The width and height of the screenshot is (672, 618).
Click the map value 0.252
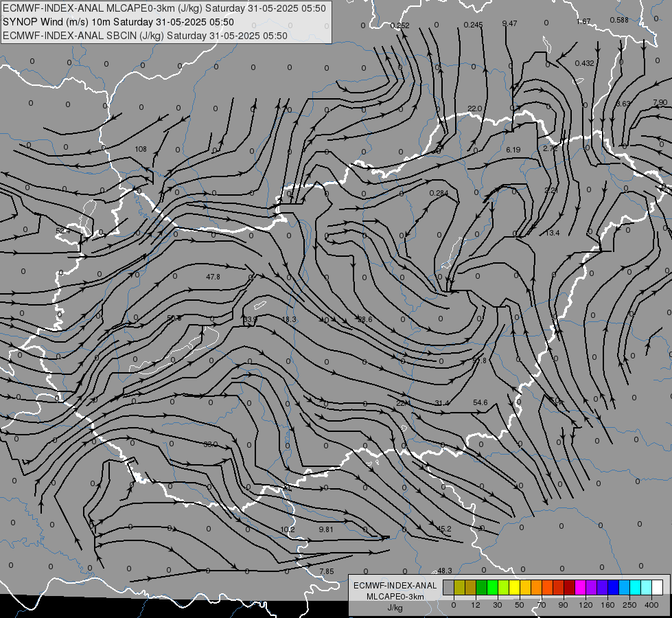click(400, 25)
